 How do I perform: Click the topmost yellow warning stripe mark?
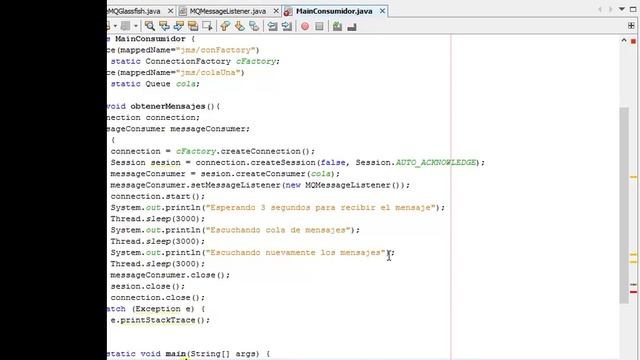click(633, 177)
